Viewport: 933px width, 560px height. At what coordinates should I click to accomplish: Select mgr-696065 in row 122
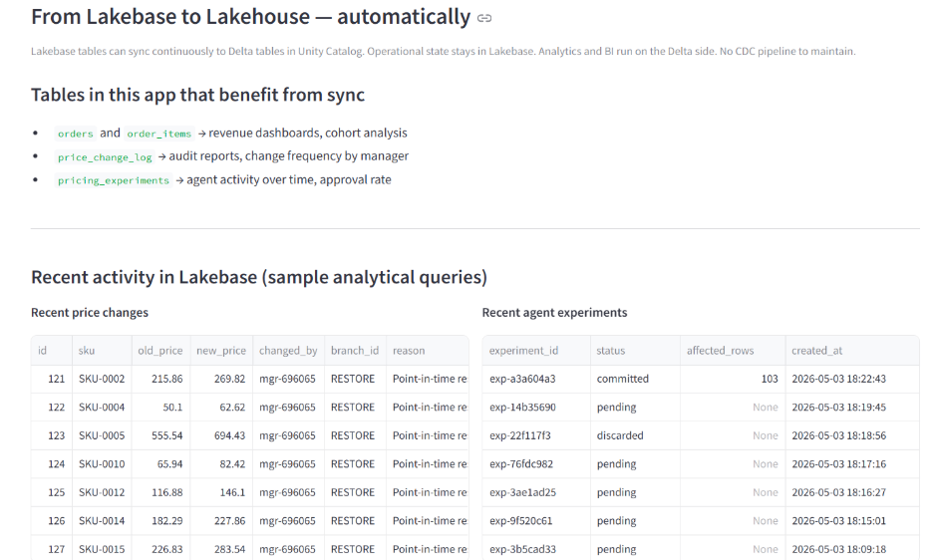click(x=289, y=408)
